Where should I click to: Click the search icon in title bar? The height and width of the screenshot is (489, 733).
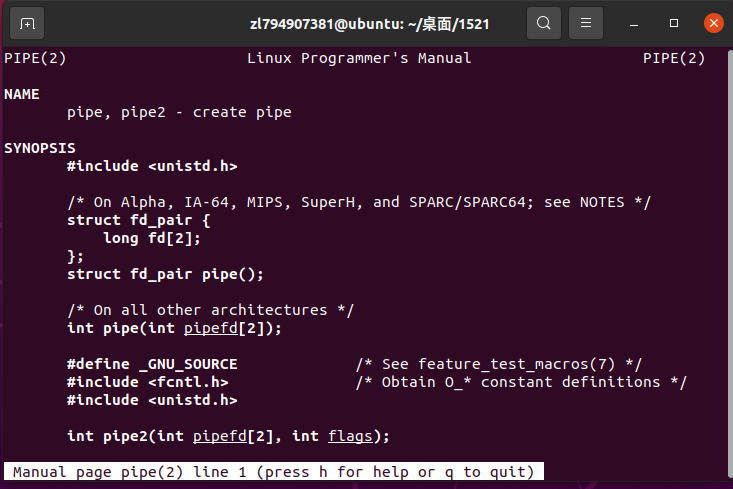[x=543, y=23]
